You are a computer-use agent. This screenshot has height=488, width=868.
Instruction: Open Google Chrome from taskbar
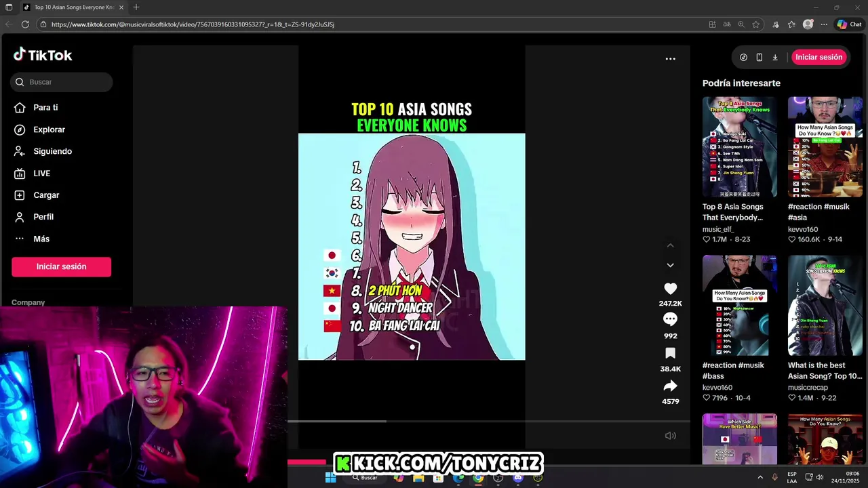pyautogui.click(x=478, y=478)
